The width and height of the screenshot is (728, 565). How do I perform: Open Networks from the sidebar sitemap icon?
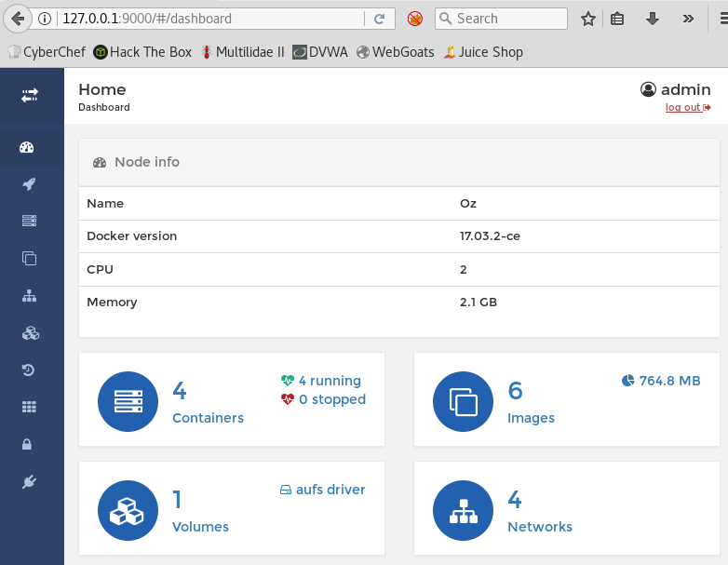29,296
